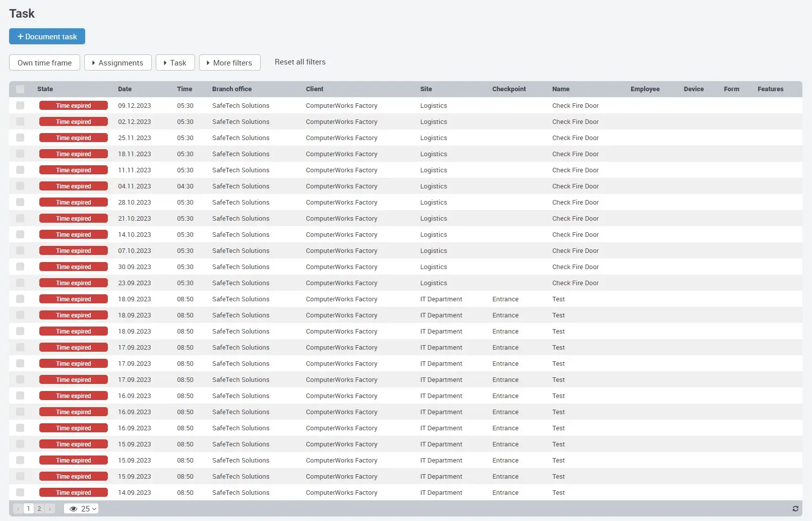Sort the table by the Date column header
The width and height of the screenshot is (812, 521).
click(124, 89)
